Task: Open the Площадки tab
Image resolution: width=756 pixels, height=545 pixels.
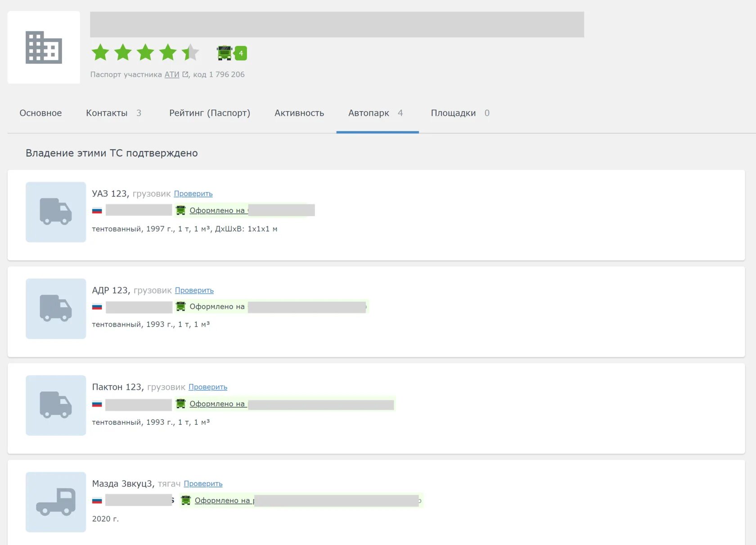Action: pyautogui.click(x=460, y=113)
